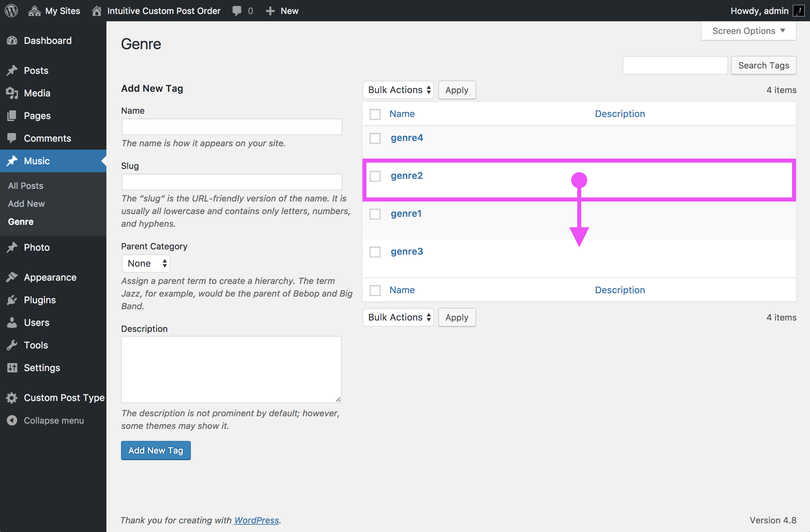This screenshot has width=810, height=532.
Task: Select Add New under Music menu
Action: (26, 203)
